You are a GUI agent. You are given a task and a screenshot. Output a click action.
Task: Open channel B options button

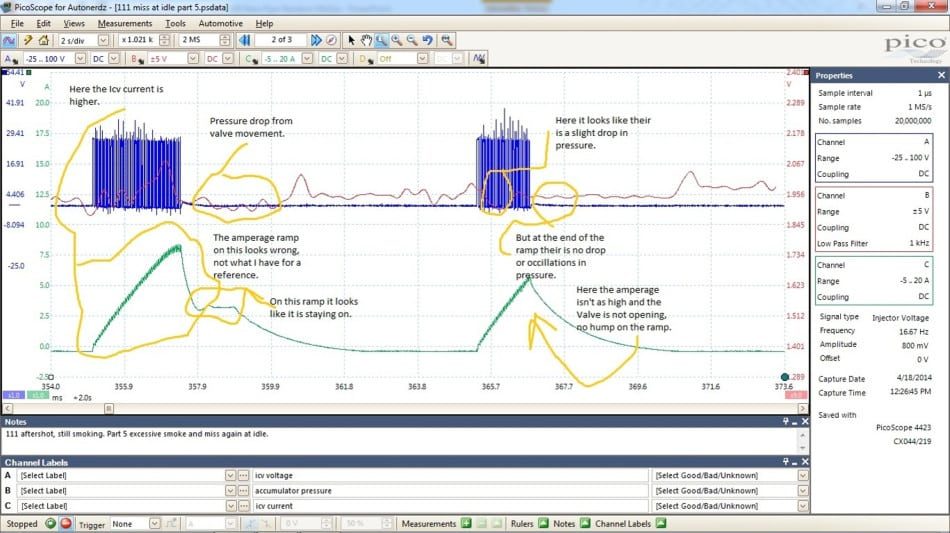point(137,59)
